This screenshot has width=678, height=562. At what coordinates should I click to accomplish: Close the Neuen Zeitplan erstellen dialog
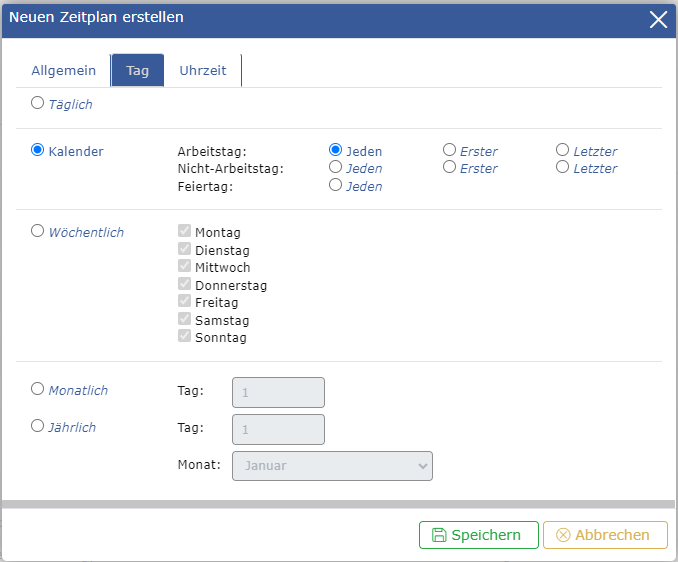pyautogui.click(x=658, y=19)
